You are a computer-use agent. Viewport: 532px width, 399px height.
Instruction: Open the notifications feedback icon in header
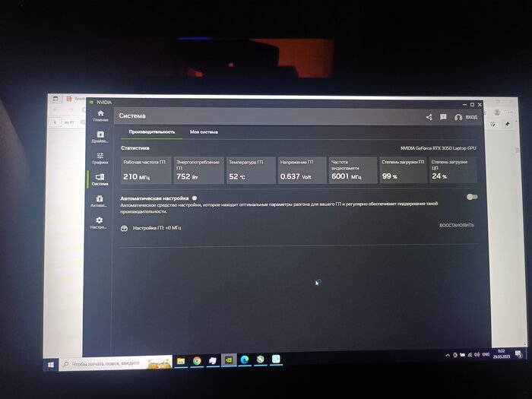click(x=443, y=117)
